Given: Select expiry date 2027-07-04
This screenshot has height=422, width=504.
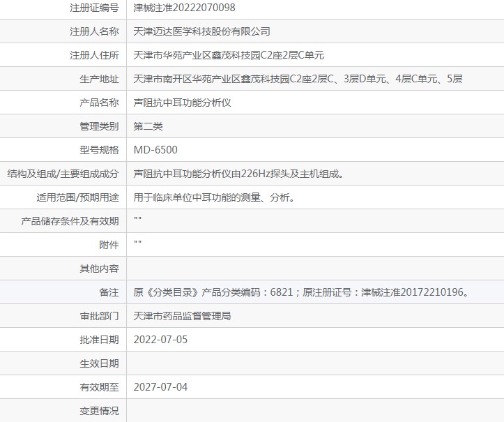Looking at the screenshot, I should (160, 387).
